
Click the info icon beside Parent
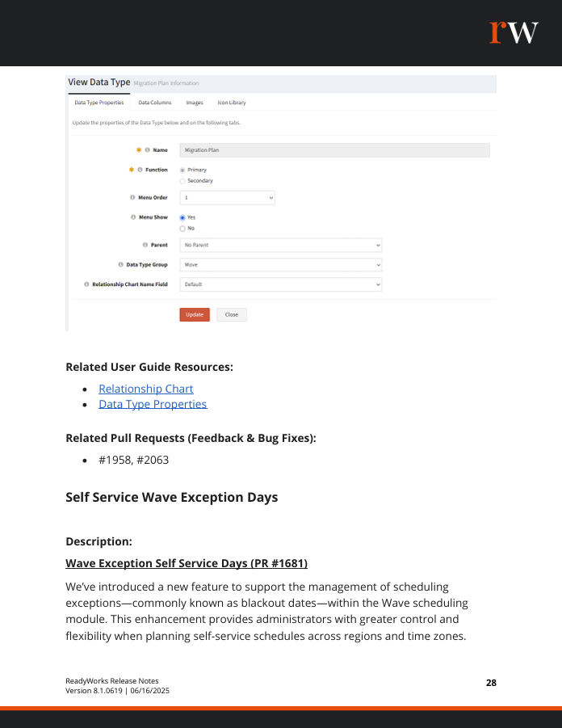coord(145,245)
